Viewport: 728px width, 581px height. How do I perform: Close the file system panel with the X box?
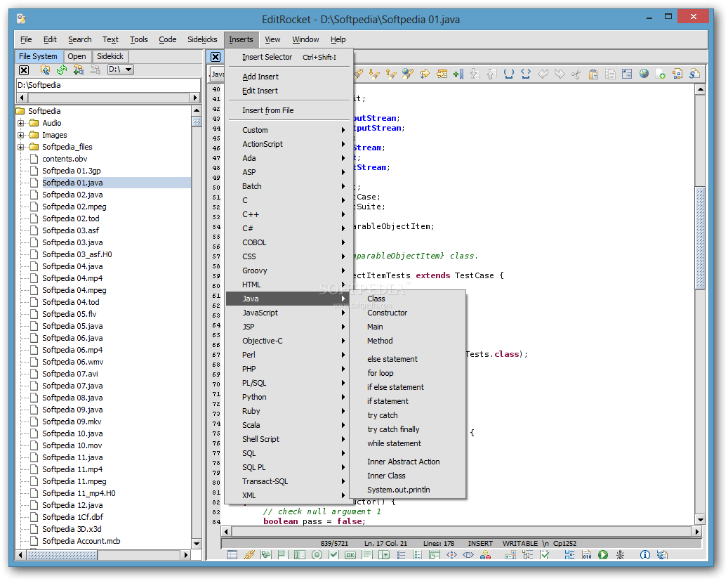[24, 70]
